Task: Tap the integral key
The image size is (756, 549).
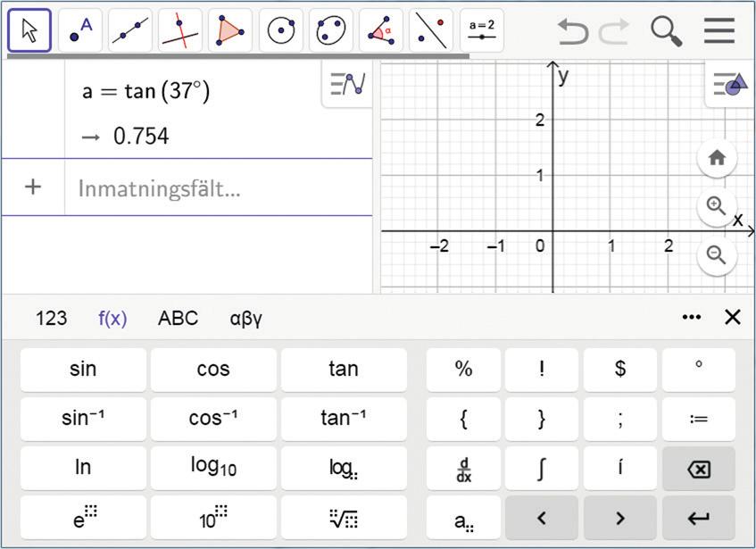Action: click(x=542, y=468)
